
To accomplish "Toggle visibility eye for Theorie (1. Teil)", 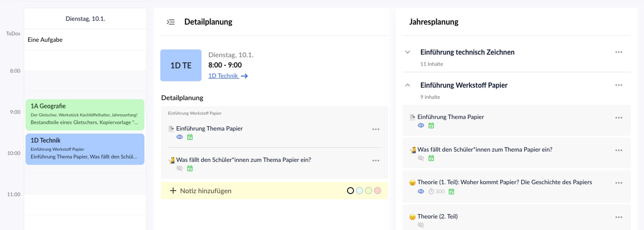I will click(421, 191).
